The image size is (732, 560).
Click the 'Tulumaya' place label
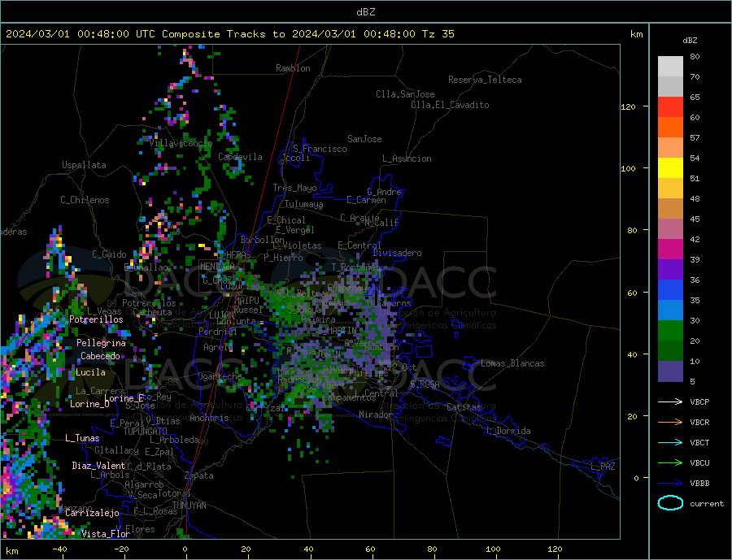304,204
